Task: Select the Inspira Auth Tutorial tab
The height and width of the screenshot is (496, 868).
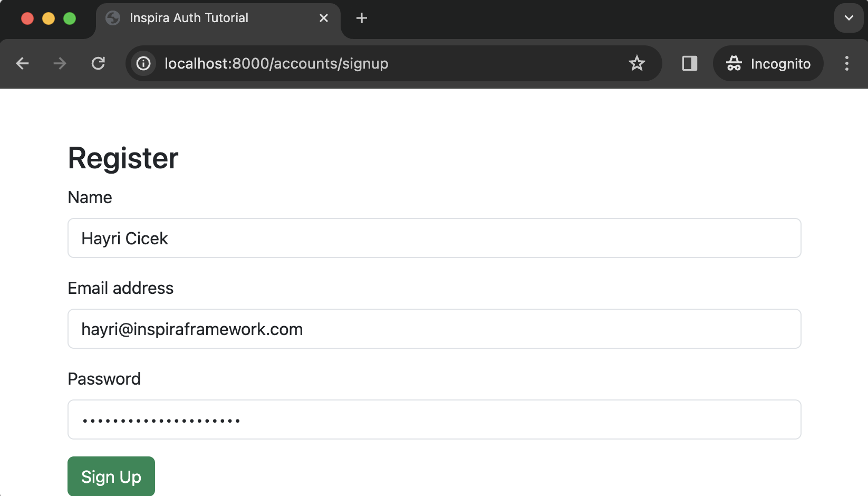Action: (x=218, y=20)
